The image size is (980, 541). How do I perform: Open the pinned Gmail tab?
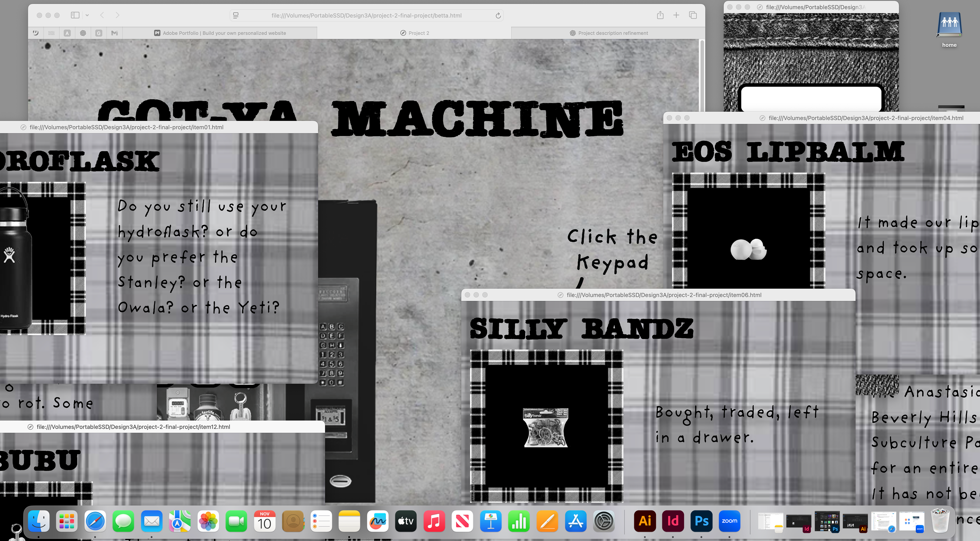pos(115,33)
